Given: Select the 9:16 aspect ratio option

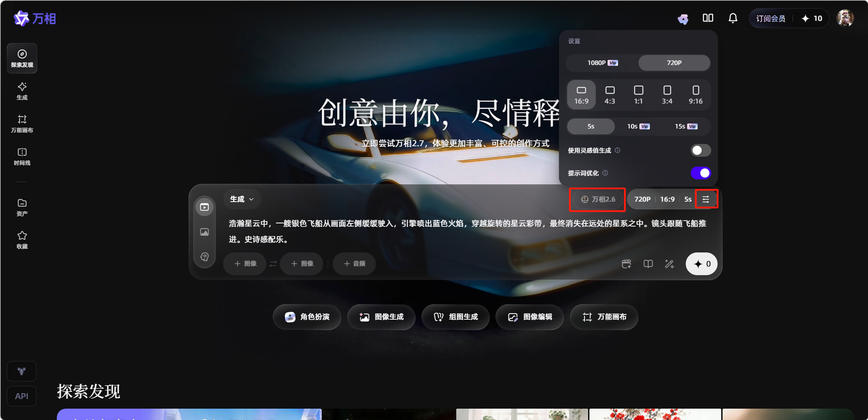Looking at the screenshot, I should [x=695, y=95].
